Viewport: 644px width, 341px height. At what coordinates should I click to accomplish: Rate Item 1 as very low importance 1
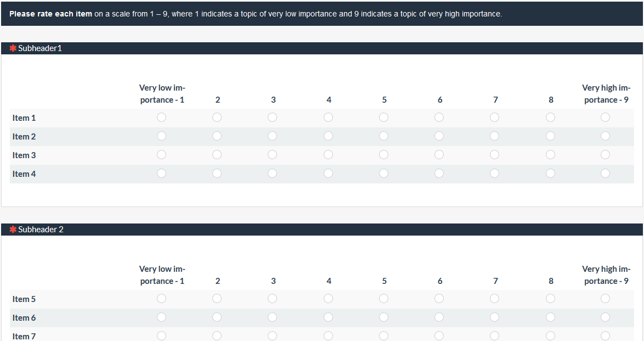click(161, 118)
